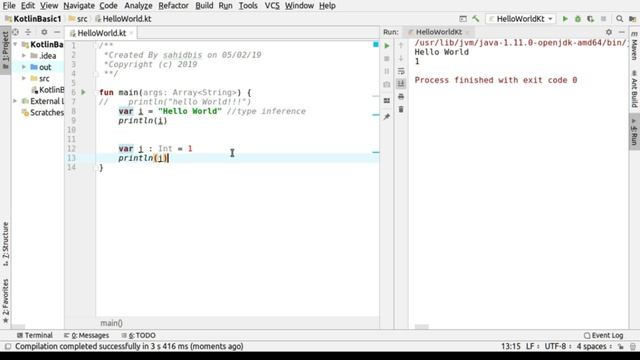Toggle the 4: Run side tab
Image resolution: width=640 pixels, height=360 pixels.
point(634,131)
